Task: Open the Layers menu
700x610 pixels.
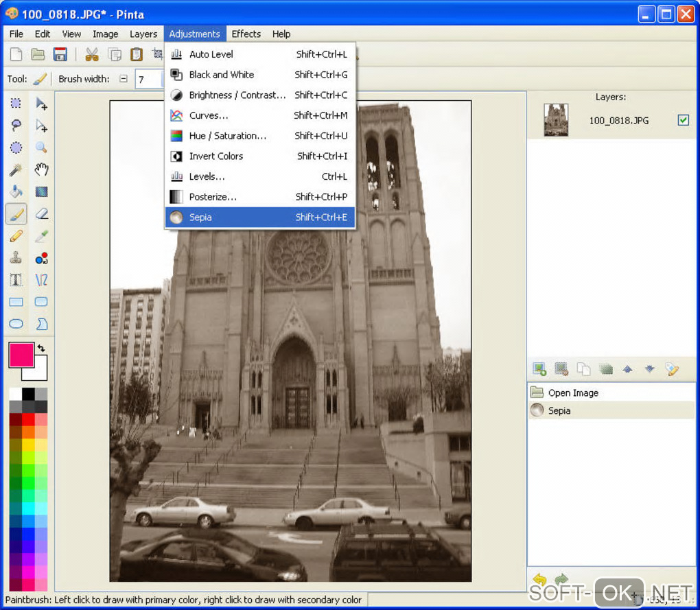Action: (x=143, y=34)
